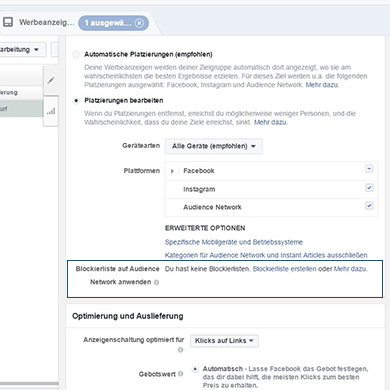Open the 'Klicks auf Links' dropdown
Screen dimensions: 390x390
click(224, 341)
